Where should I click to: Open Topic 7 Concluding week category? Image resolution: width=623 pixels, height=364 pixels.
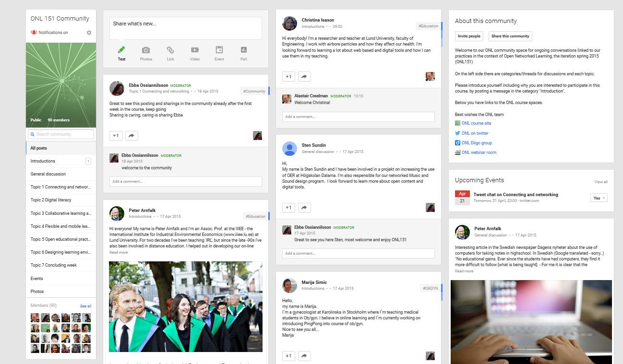pos(60,265)
